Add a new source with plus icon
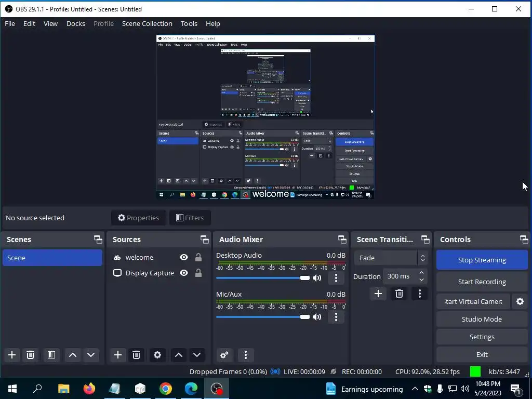The image size is (532, 399). pos(118,355)
